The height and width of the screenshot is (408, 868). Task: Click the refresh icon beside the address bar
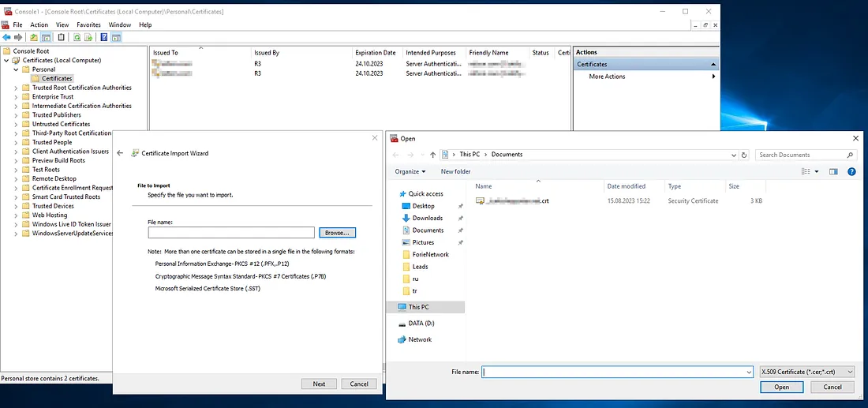coord(745,155)
